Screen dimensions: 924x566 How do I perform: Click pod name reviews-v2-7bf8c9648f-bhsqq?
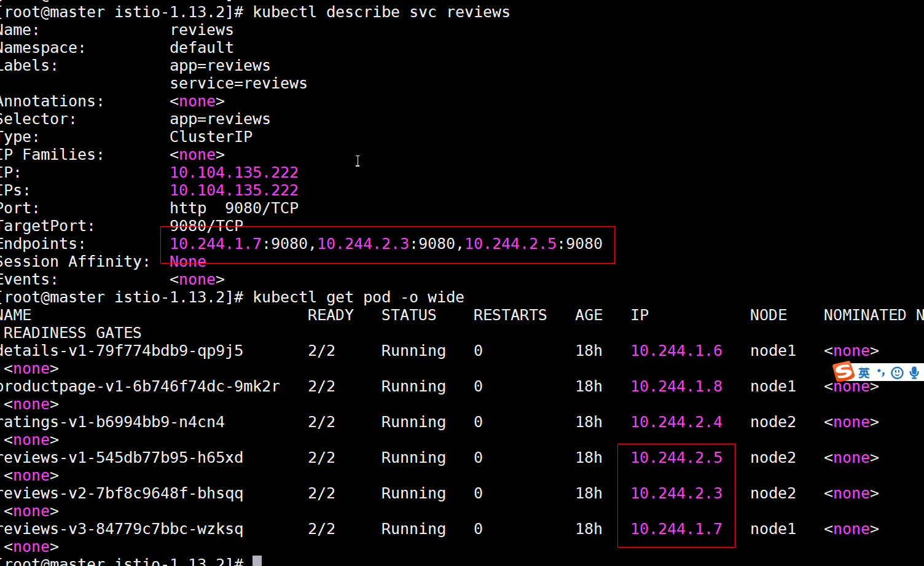121,493
